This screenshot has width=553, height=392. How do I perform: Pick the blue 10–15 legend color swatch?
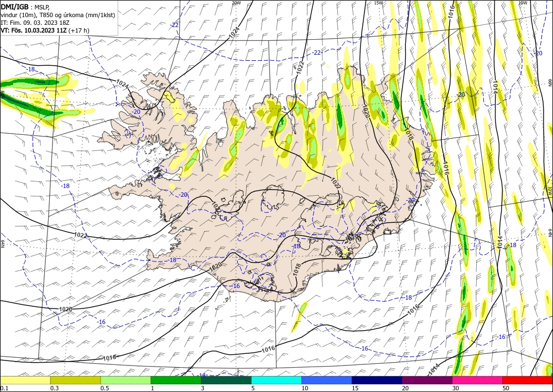click(327, 380)
